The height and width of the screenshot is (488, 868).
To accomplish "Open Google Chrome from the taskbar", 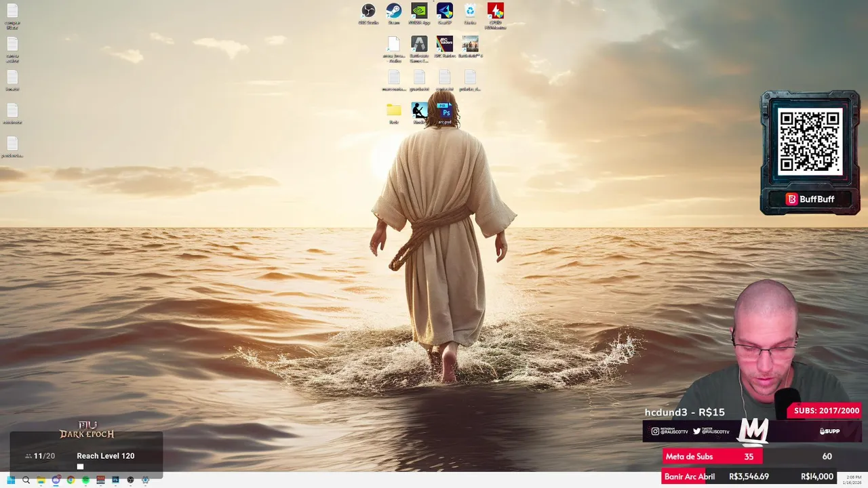I will click(71, 480).
